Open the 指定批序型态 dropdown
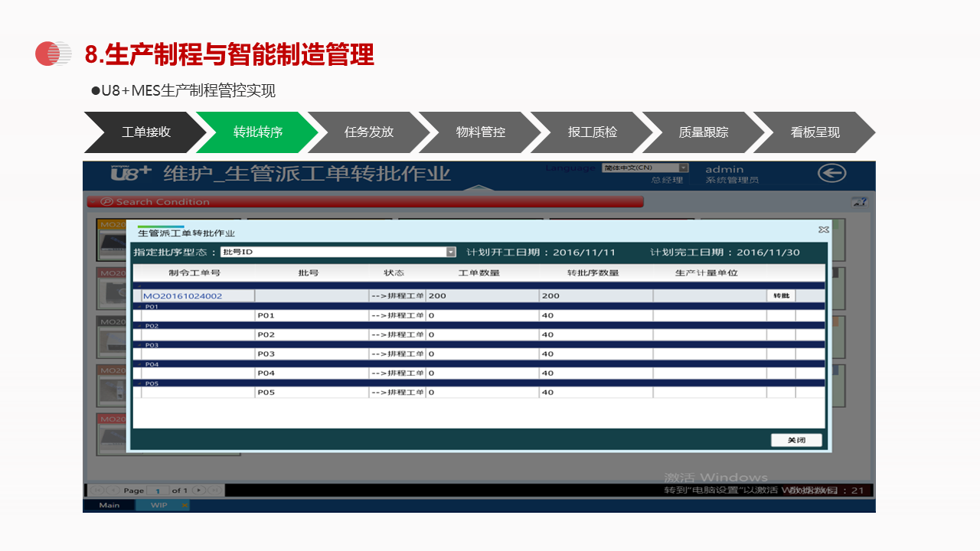980x551 pixels. coord(451,252)
